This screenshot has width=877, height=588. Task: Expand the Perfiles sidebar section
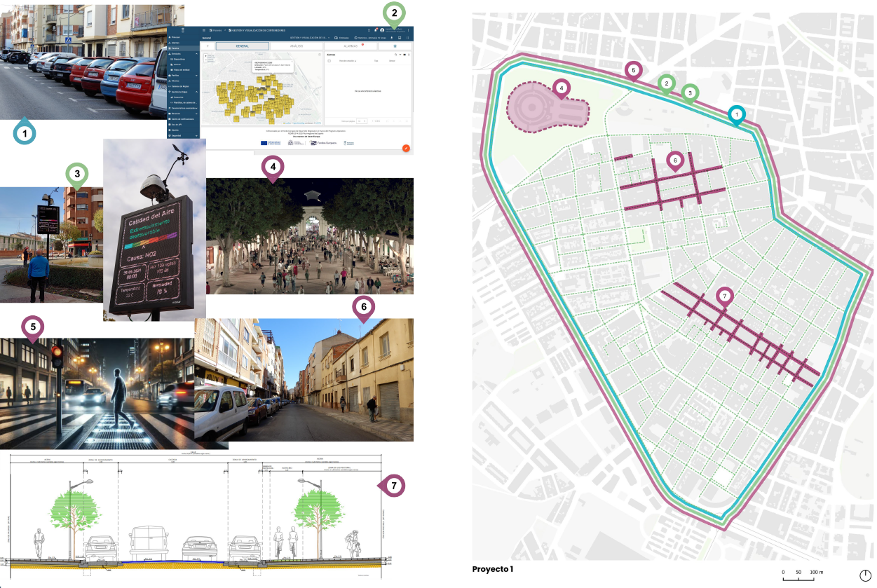(197, 75)
